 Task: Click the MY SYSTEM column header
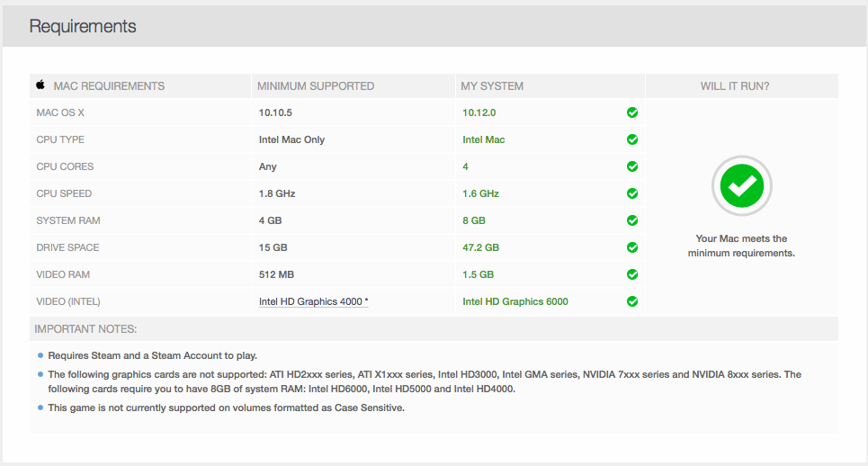click(492, 85)
